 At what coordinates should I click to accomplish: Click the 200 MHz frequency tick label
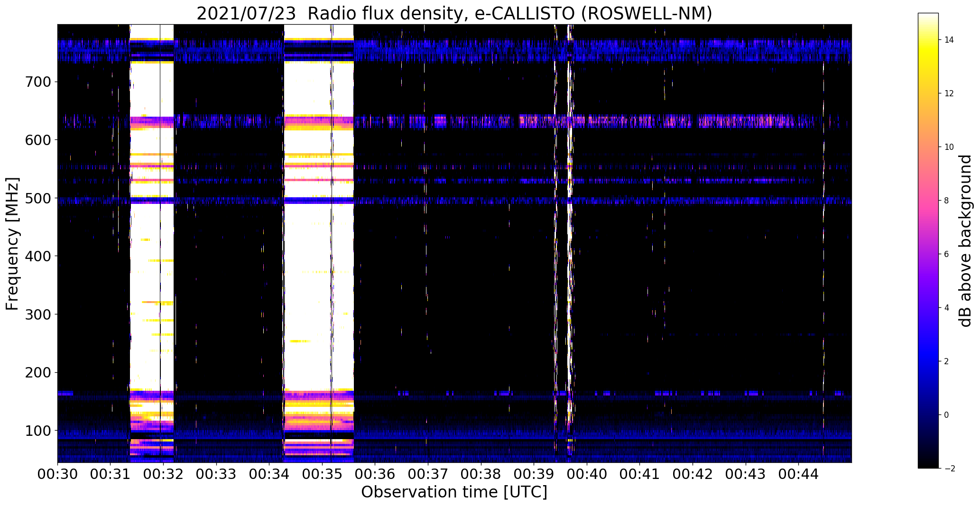point(37,372)
